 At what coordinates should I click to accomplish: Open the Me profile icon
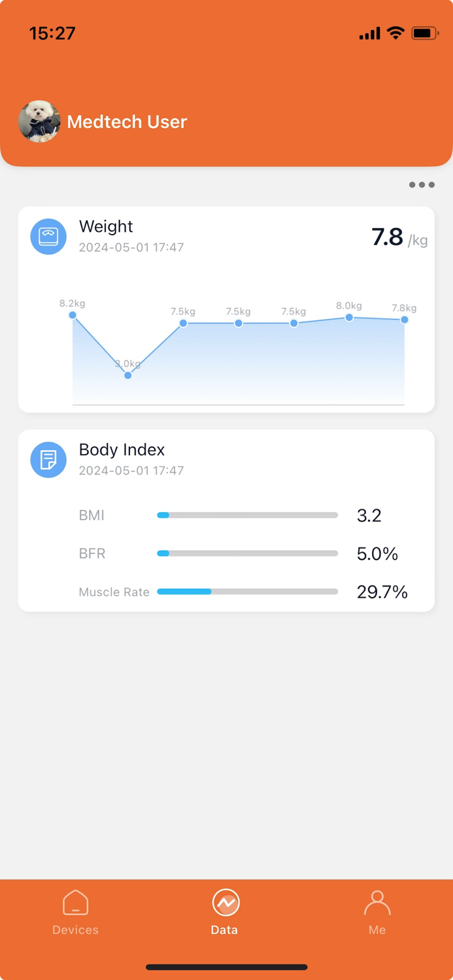coord(377,903)
